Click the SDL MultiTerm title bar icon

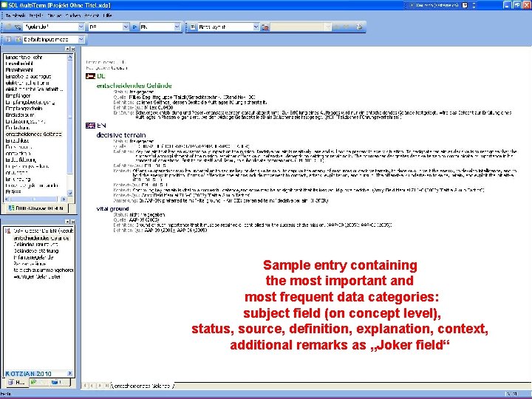coord(4,5)
